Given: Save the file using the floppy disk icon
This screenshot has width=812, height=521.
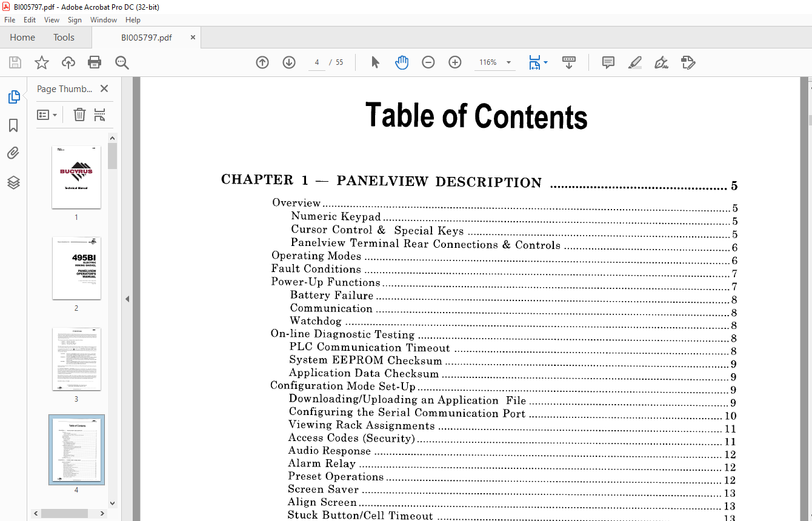Looking at the screenshot, I should pyautogui.click(x=15, y=62).
